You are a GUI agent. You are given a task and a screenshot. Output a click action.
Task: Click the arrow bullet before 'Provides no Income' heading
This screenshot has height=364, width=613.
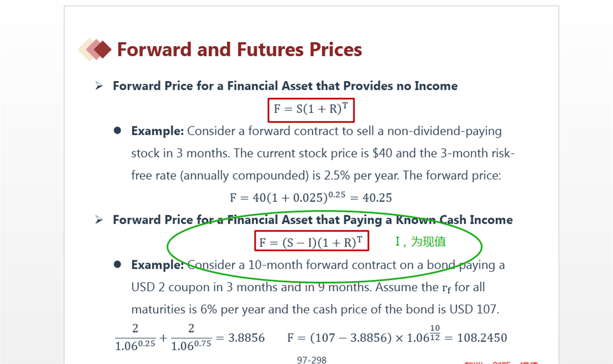pos(99,85)
